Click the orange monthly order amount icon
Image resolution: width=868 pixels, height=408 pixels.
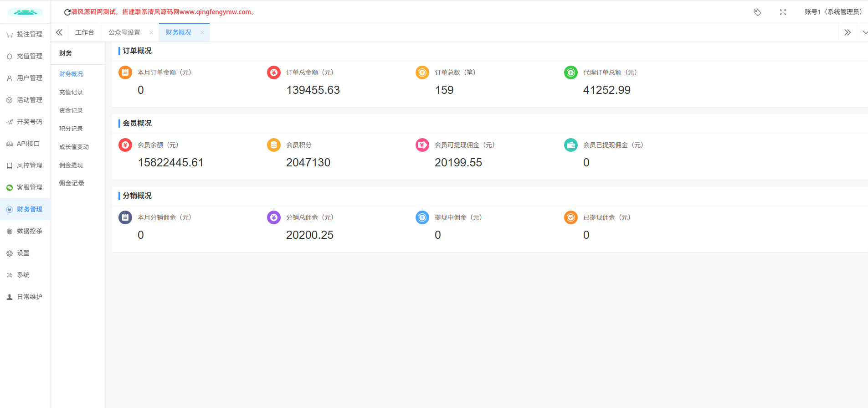click(x=125, y=72)
